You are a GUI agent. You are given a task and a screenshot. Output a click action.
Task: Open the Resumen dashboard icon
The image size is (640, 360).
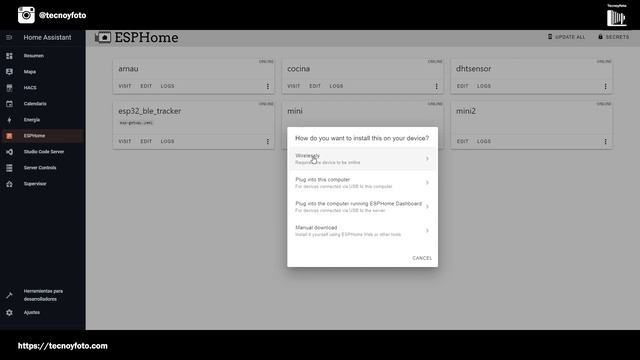tap(9, 56)
